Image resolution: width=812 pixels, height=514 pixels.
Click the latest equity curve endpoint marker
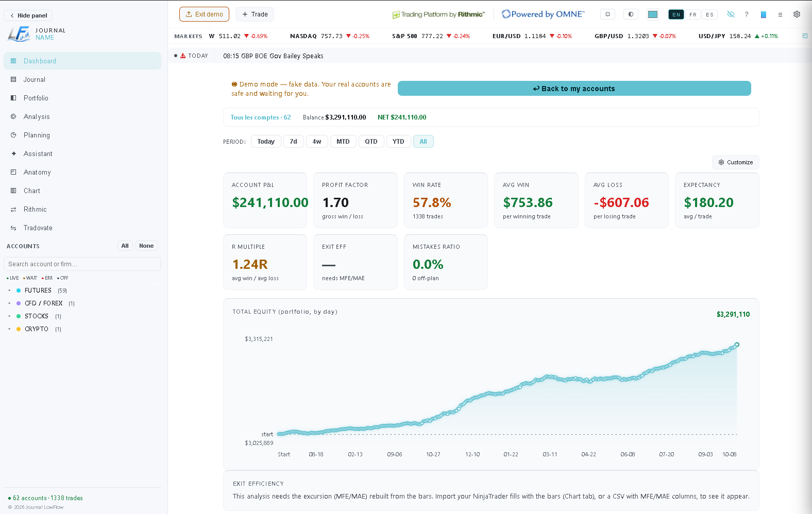(x=737, y=345)
